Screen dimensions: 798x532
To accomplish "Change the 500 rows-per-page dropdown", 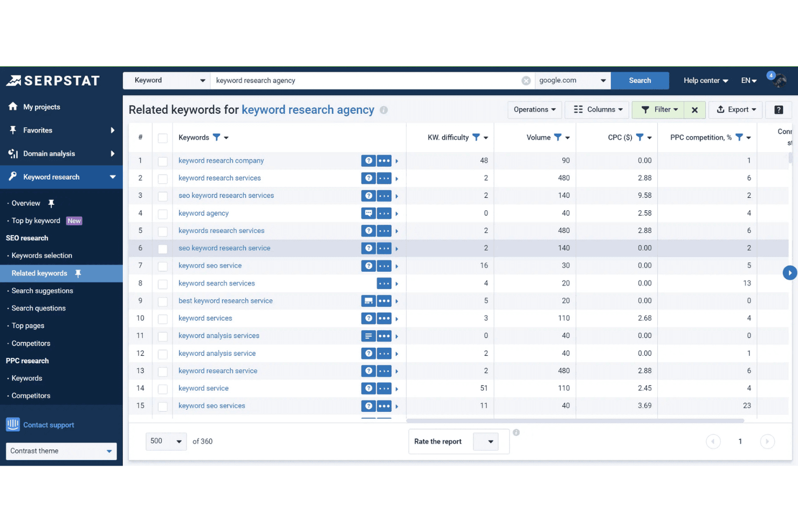I will [x=166, y=441].
